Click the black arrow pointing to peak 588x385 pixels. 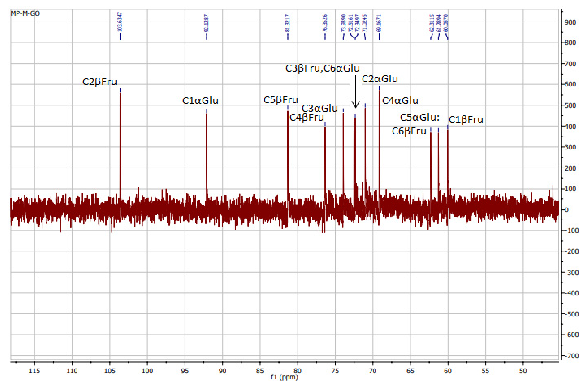tap(355, 91)
